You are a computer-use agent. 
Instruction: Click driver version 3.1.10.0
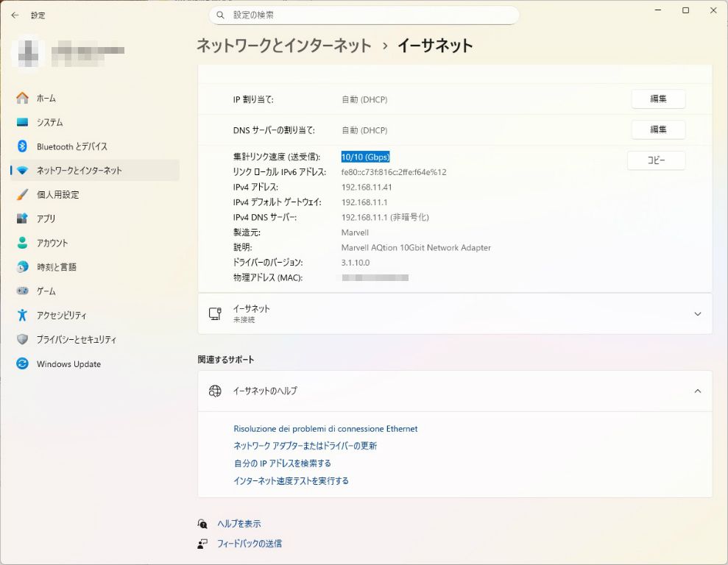[x=356, y=263]
